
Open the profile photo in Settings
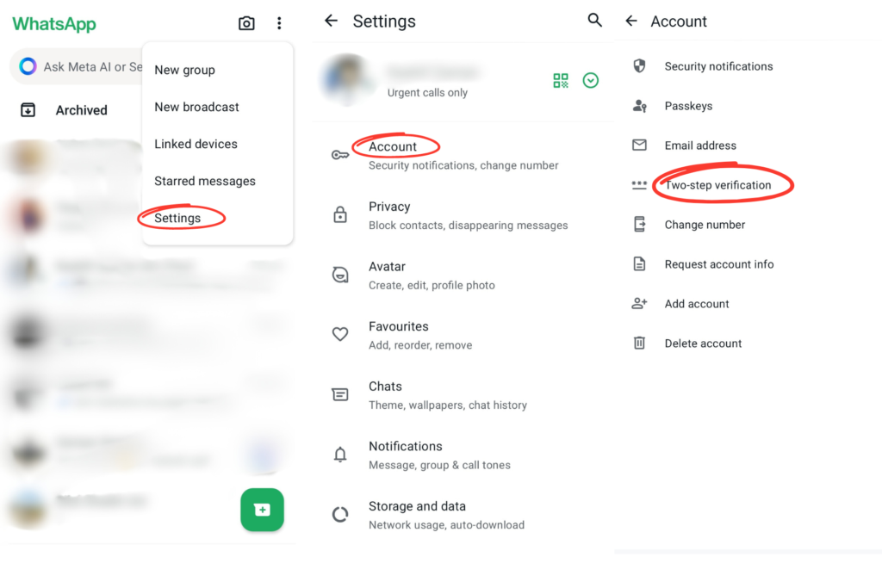(347, 80)
